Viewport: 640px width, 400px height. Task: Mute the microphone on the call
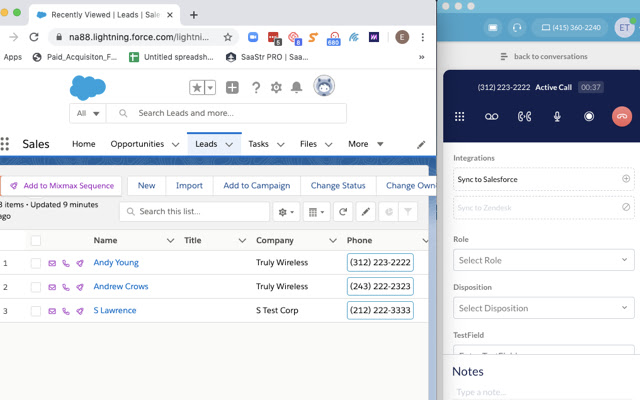tap(557, 116)
